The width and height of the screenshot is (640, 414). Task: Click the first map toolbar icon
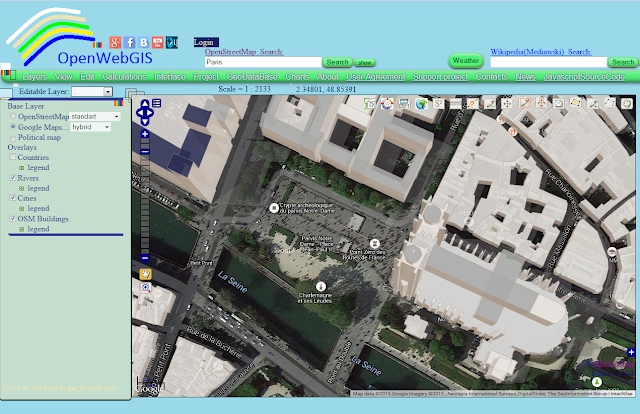[370, 104]
